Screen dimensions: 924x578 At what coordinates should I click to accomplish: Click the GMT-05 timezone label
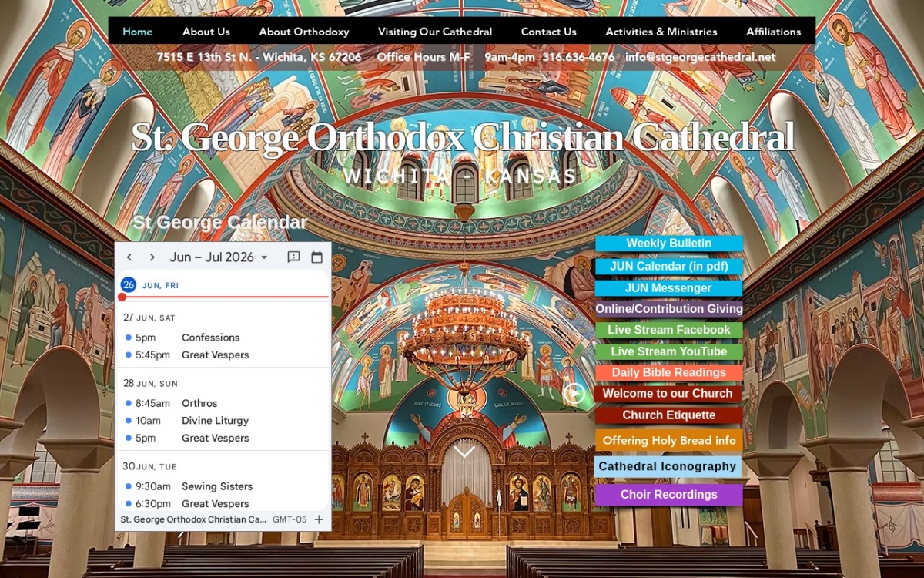click(290, 519)
